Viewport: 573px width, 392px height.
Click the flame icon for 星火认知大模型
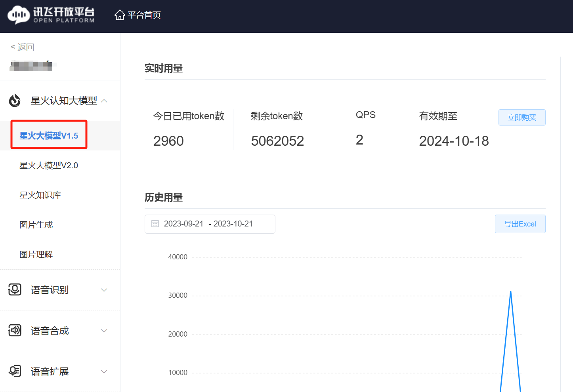click(x=15, y=101)
